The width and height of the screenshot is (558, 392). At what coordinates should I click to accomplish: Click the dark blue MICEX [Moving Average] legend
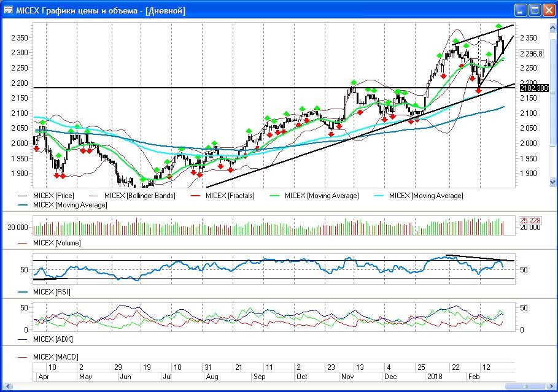click(x=70, y=205)
